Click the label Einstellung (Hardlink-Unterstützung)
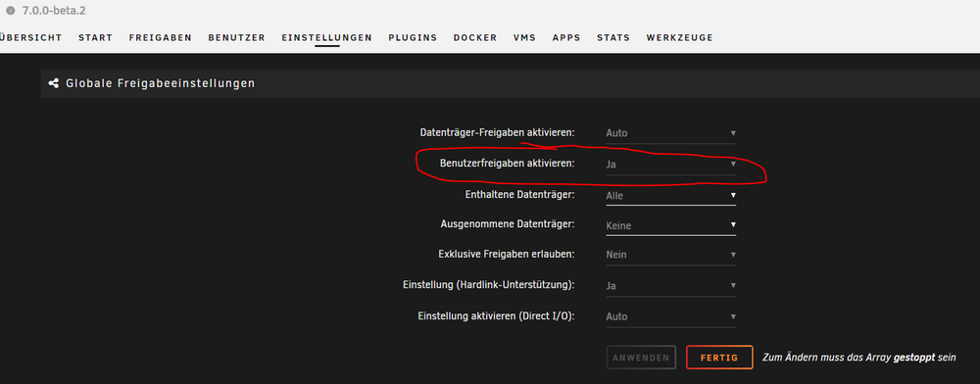Image resolution: width=980 pixels, height=384 pixels. pyautogui.click(x=489, y=285)
